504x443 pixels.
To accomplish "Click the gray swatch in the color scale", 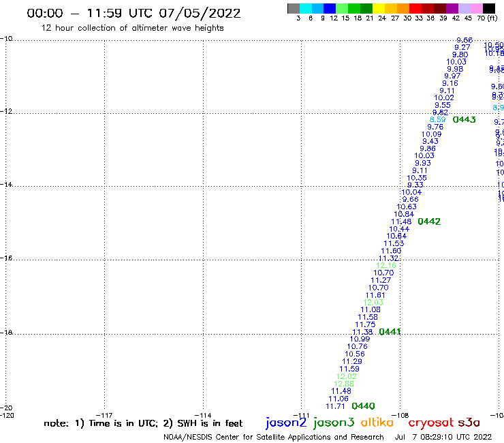I will click(x=294, y=8).
